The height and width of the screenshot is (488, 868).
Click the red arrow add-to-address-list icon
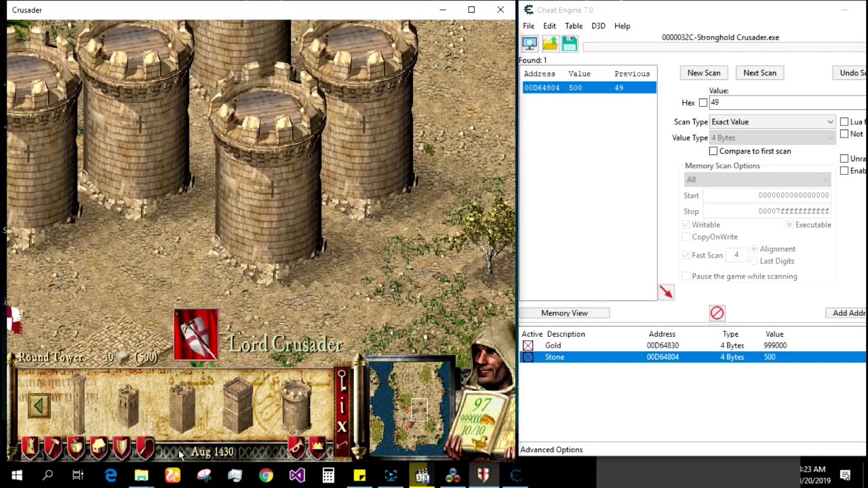click(666, 292)
